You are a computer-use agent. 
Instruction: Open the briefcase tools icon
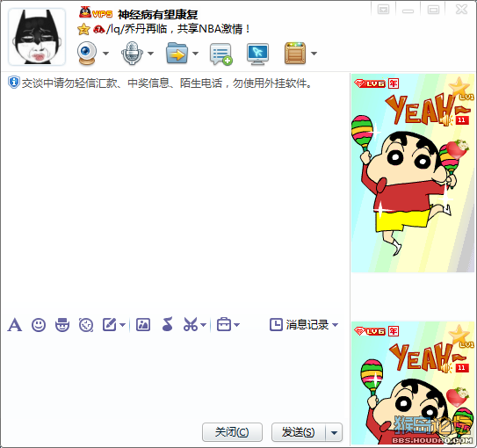tap(224, 324)
